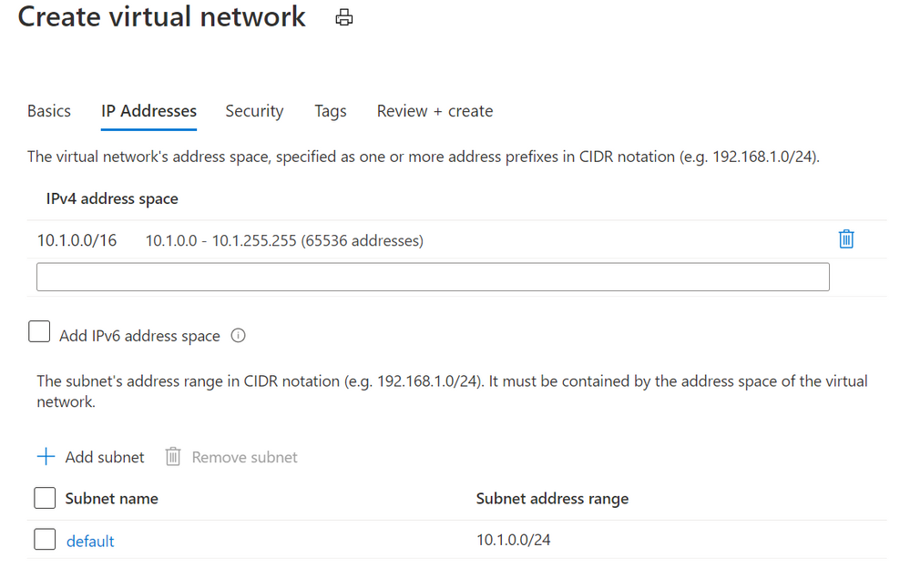
Task: Open the Review + create tab
Action: [435, 110]
